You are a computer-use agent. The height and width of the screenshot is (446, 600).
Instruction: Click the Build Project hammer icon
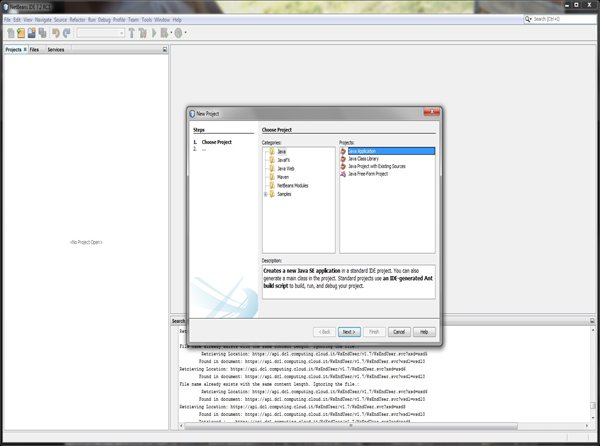132,33
